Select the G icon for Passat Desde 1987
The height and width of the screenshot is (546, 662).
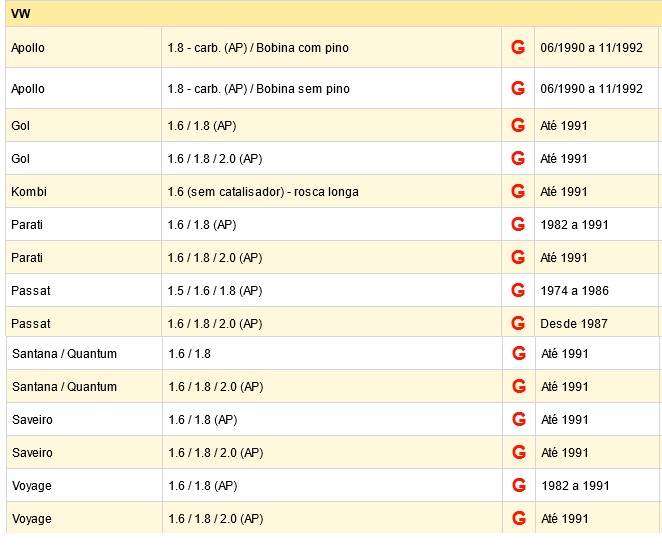(x=518, y=323)
